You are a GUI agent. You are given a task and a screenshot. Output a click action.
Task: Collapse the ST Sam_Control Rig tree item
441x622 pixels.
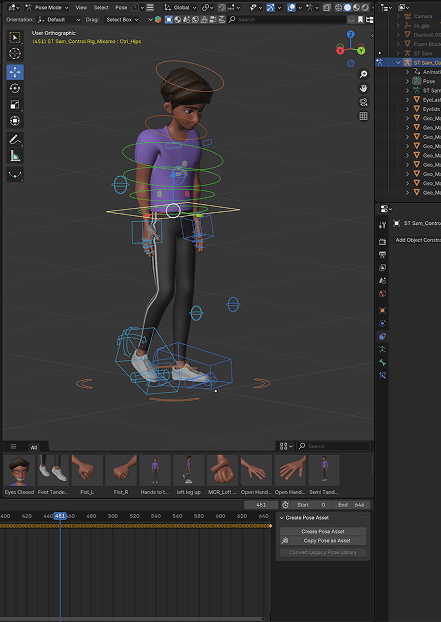(x=398, y=63)
